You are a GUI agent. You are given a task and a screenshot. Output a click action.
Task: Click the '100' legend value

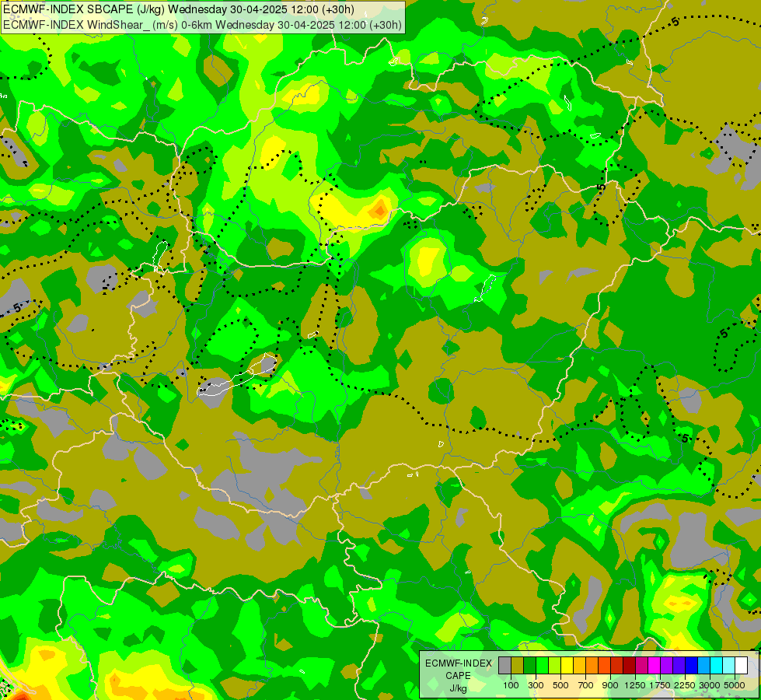coord(511,685)
